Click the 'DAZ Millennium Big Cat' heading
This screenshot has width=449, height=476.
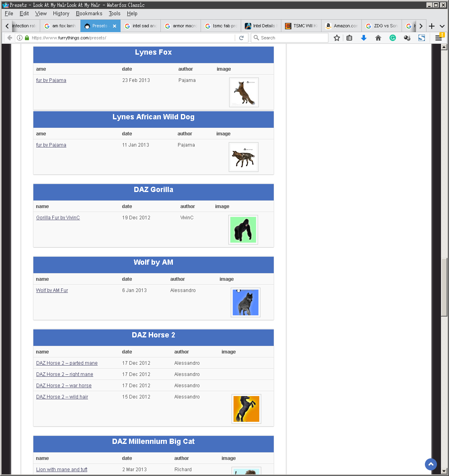[x=154, y=441]
